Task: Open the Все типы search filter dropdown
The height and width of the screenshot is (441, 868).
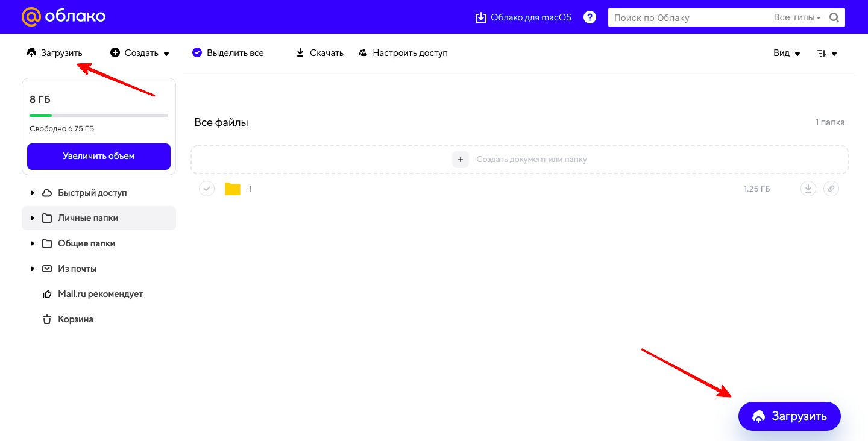Action: 797,17
